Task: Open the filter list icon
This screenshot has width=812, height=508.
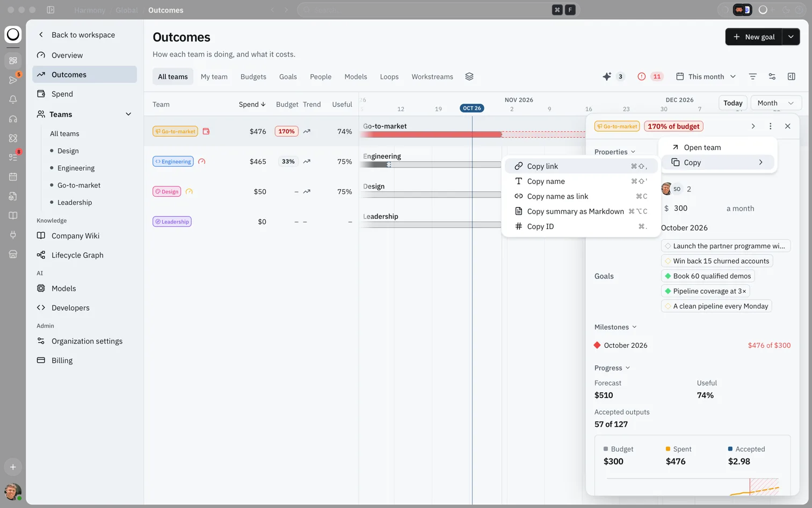Action: click(752, 76)
